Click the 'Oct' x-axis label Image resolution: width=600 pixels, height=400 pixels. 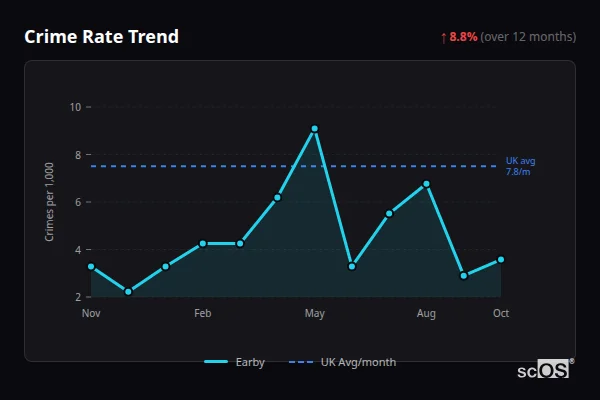click(x=501, y=313)
